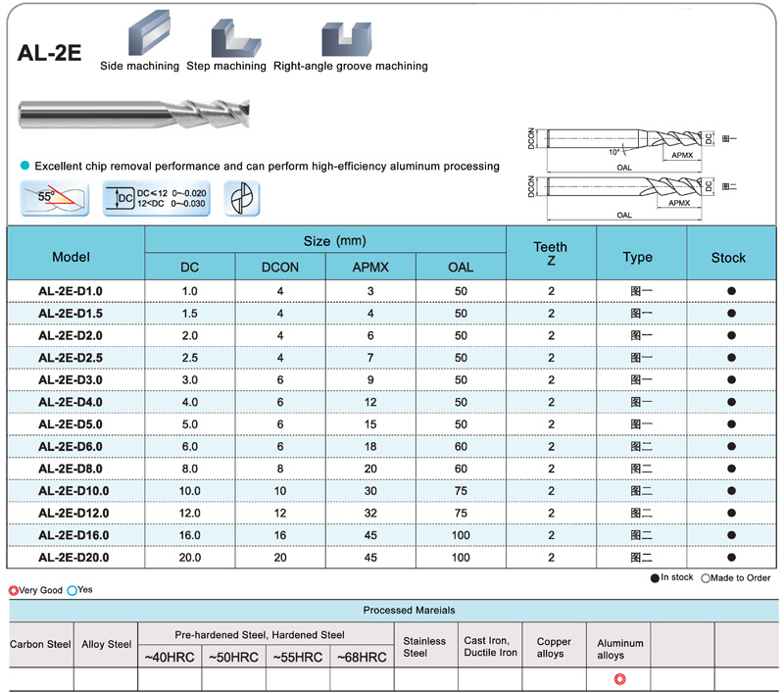Image resolution: width=784 pixels, height=693 pixels.
Task: Click the AL-2E title text
Action: pyautogui.click(x=49, y=53)
